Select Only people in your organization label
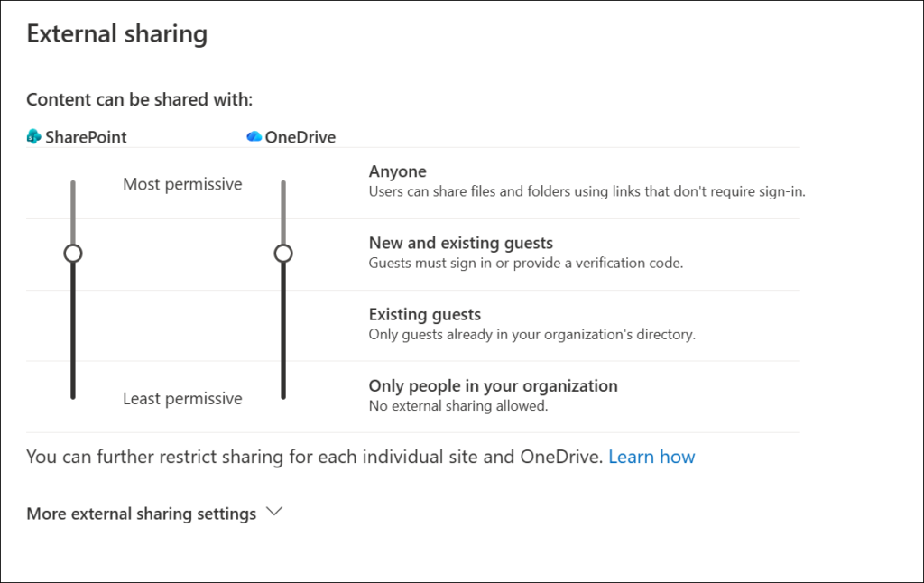The width and height of the screenshot is (924, 583). [x=493, y=385]
